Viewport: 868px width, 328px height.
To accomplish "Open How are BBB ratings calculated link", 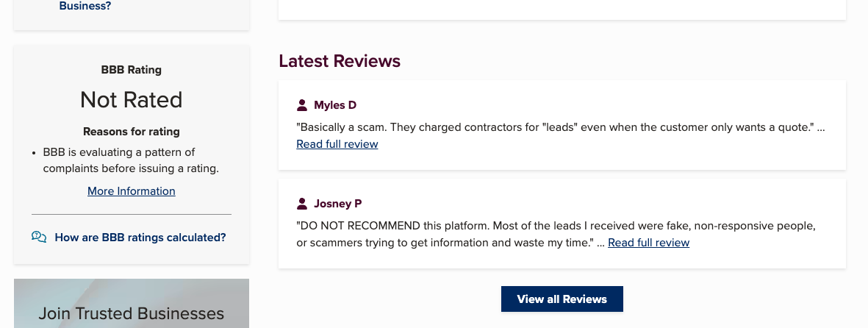I will pos(140,238).
